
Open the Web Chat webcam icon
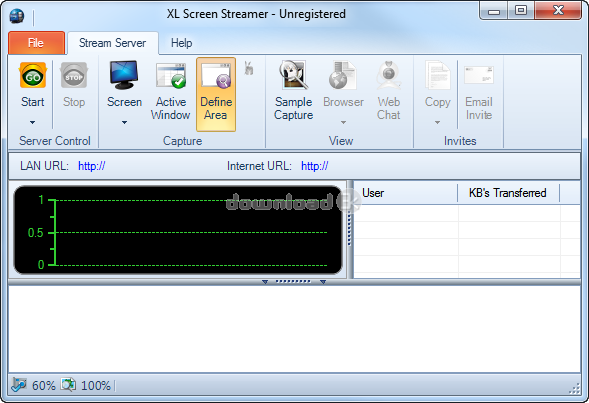(x=389, y=75)
